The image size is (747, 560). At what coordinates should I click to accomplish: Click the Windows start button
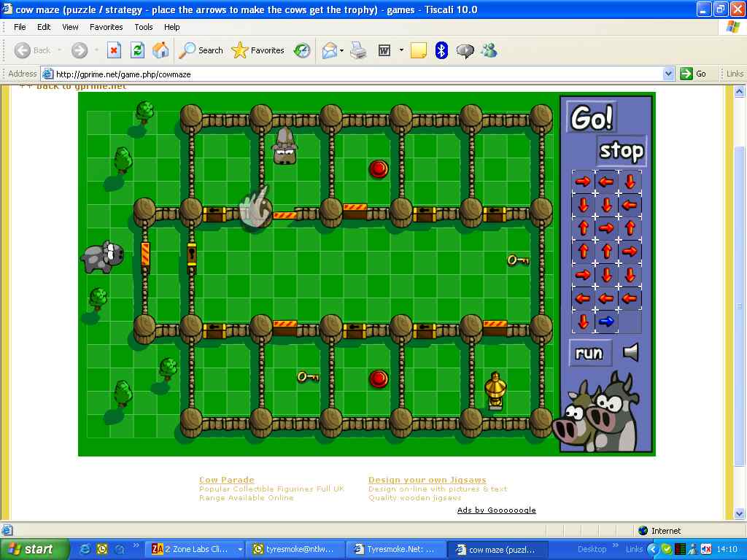(34, 549)
